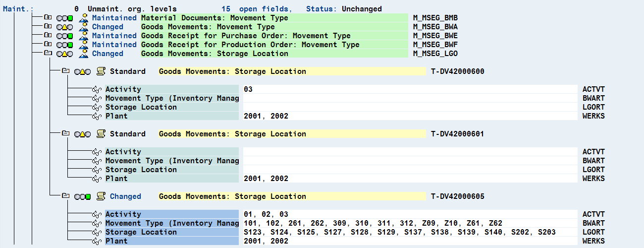Click glasses icon beside Plant in T-DV42000605
The height and width of the screenshot is (248, 644).
pyautogui.click(x=97, y=241)
